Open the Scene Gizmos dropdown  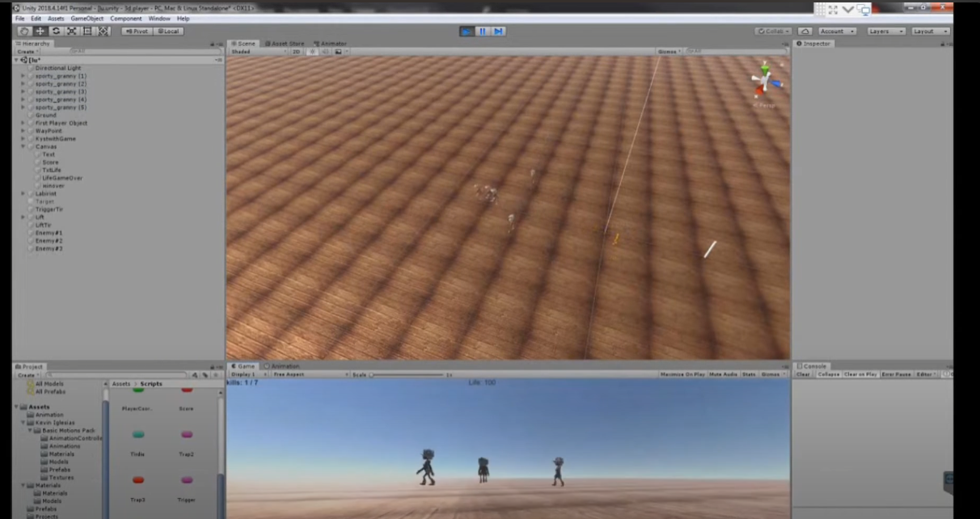669,52
